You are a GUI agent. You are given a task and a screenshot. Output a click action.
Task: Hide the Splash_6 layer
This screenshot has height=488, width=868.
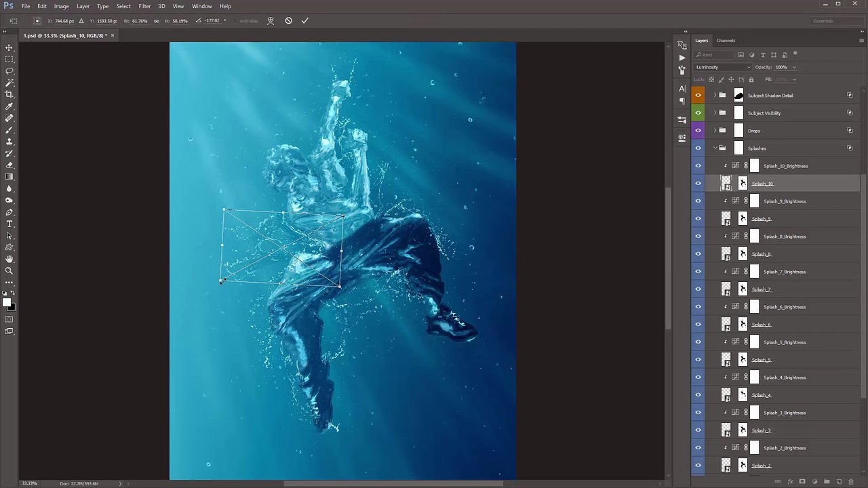[x=698, y=325]
